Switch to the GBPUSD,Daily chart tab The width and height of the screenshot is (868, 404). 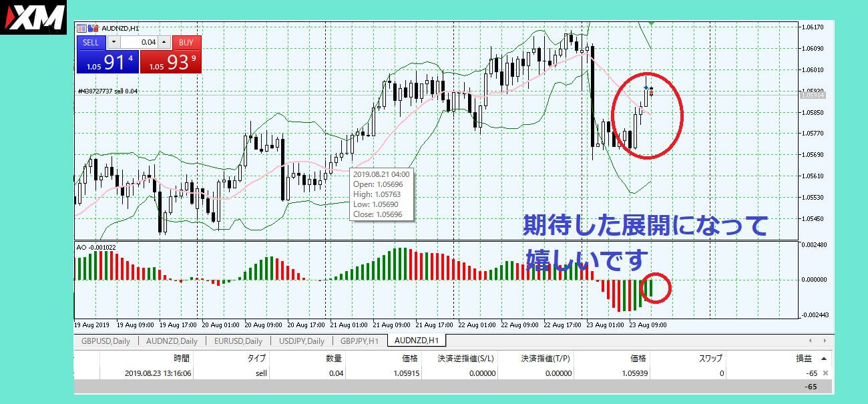105,341
